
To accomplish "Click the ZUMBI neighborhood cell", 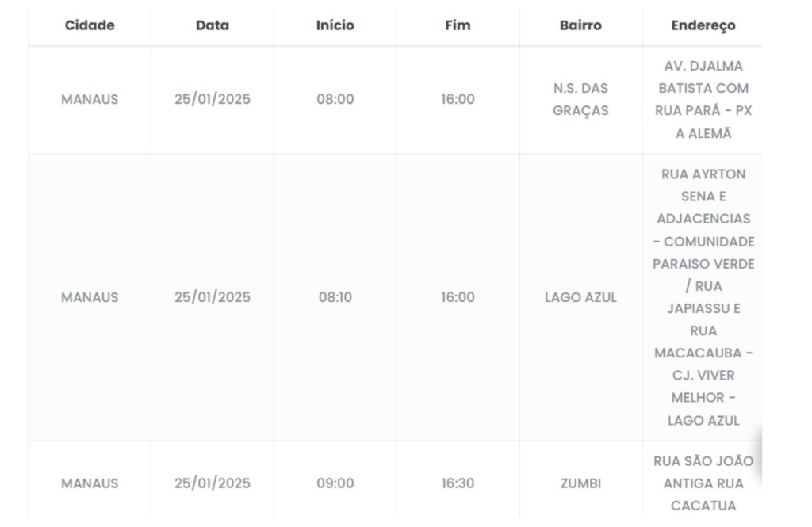I will [x=580, y=483].
